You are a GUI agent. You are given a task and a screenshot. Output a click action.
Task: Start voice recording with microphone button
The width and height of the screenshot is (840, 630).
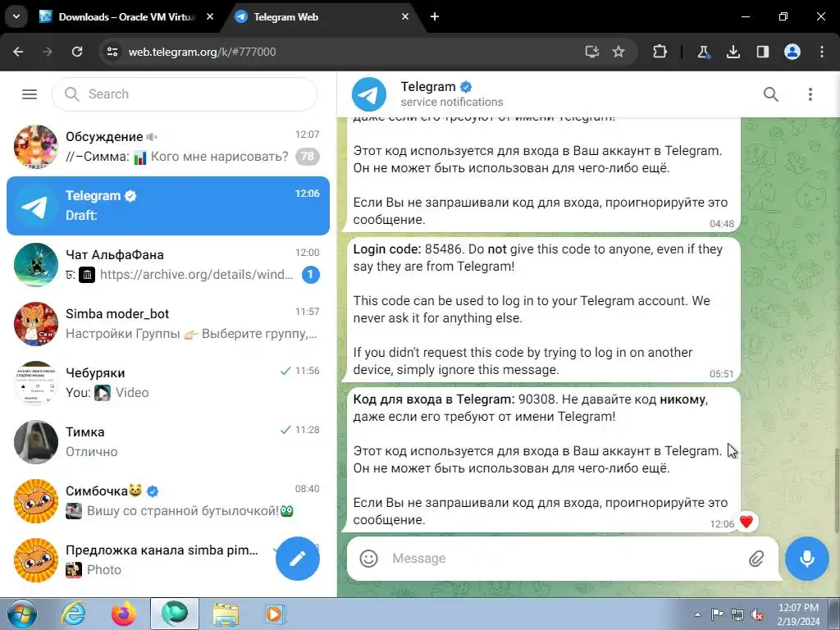point(807,558)
